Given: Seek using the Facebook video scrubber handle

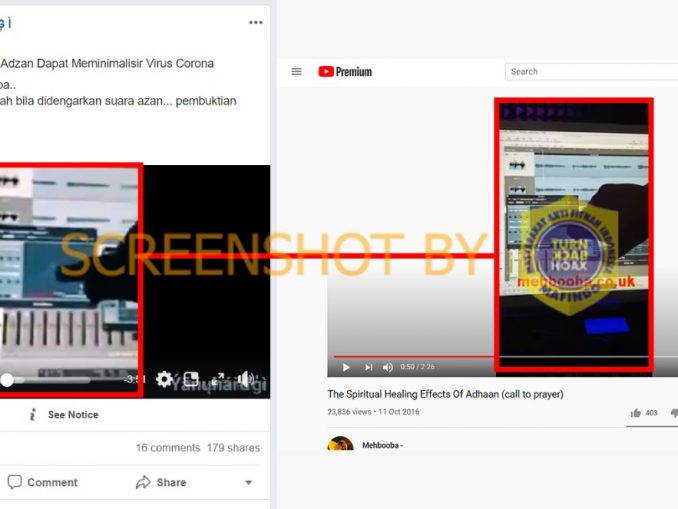Looking at the screenshot, I should click(7, 380).
